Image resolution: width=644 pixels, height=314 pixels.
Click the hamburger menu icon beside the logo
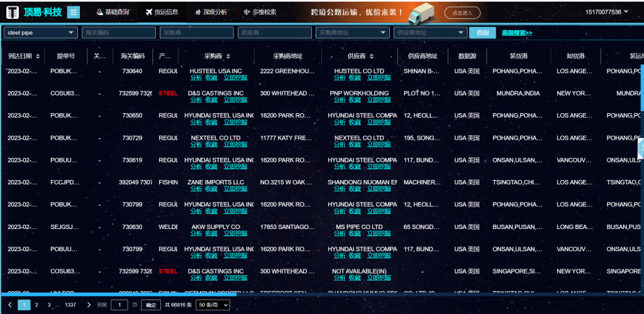(x=74, y=12)
